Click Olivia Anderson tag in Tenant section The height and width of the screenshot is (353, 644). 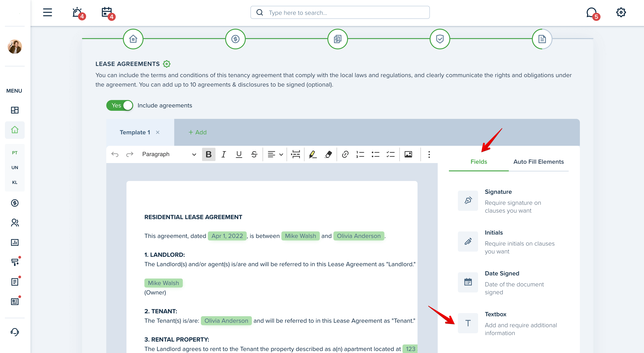226,321
